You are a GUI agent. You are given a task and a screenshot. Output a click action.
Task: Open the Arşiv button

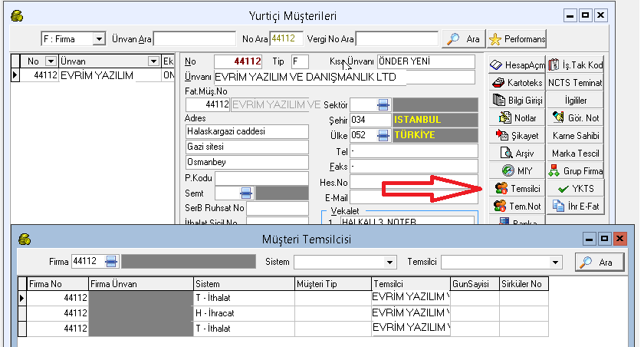[517, 154]
